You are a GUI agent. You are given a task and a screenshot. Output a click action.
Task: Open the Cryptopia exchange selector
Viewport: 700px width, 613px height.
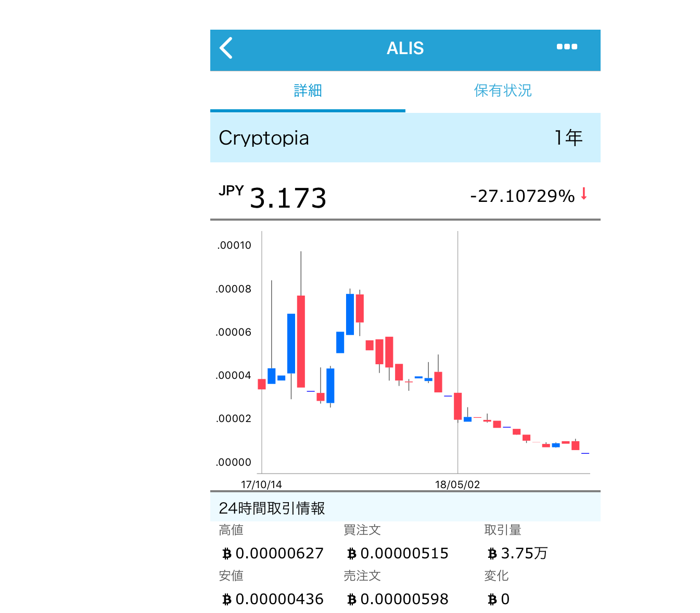point(264,138)
